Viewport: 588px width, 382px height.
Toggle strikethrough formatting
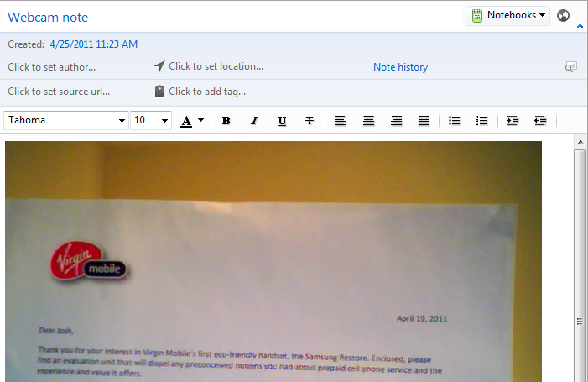tap(310, 121)
